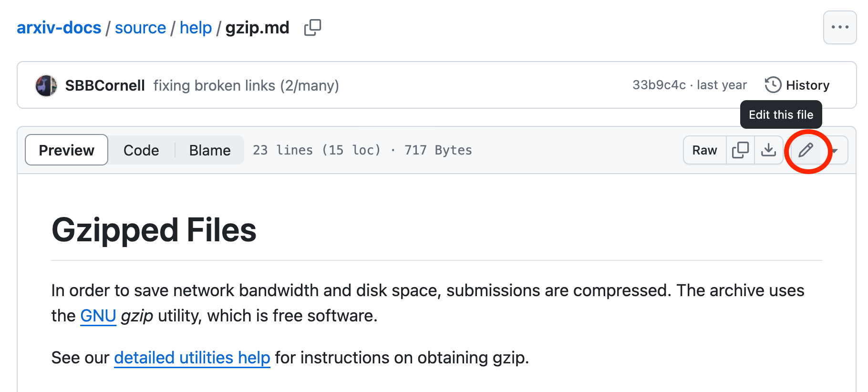Switch to the Code tab
This screenshot has width=868, height=392.
[x=141, y=150]
